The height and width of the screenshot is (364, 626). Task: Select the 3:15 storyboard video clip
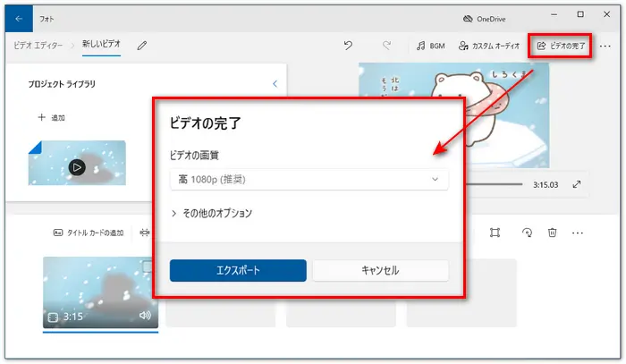click(x=100, y=292)
